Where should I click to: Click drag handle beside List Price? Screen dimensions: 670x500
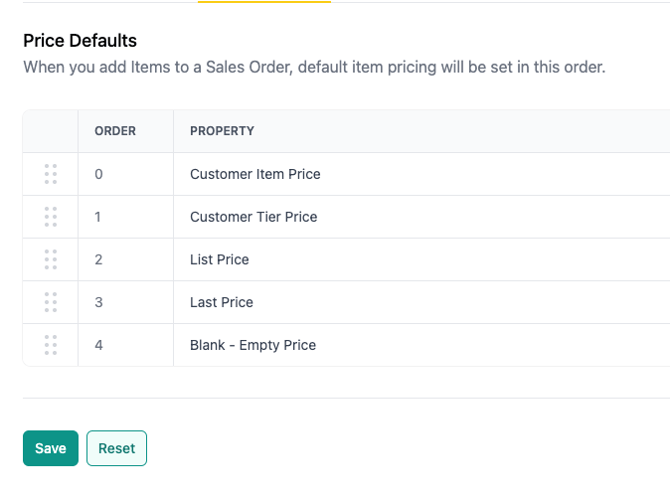coord(50,260)
